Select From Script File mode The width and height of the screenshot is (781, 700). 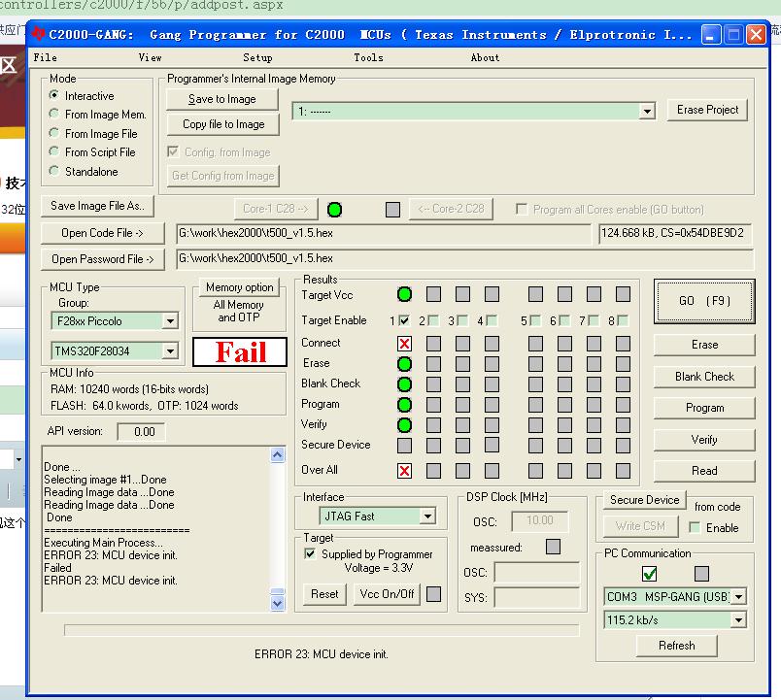54,151
